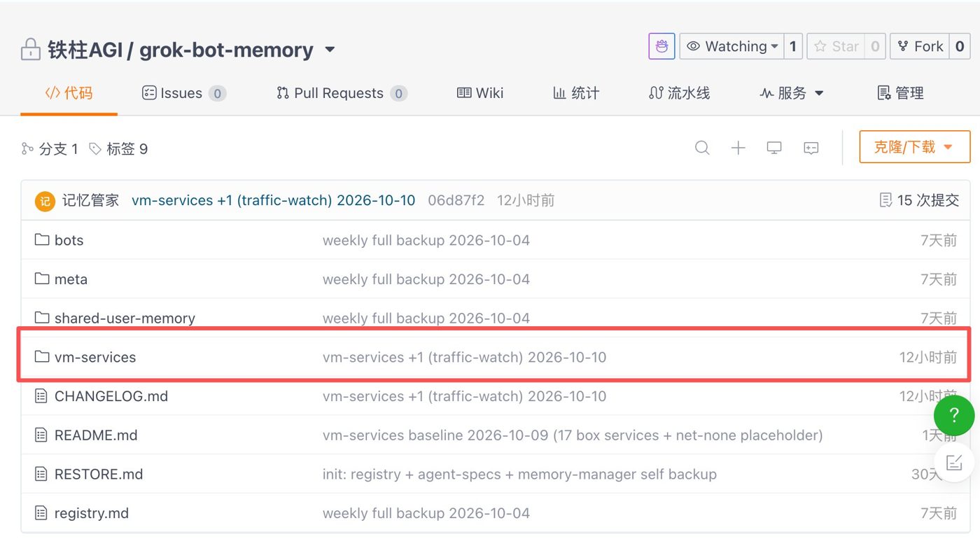Fork the repository with the Fork button

click(x=920, y=46)
